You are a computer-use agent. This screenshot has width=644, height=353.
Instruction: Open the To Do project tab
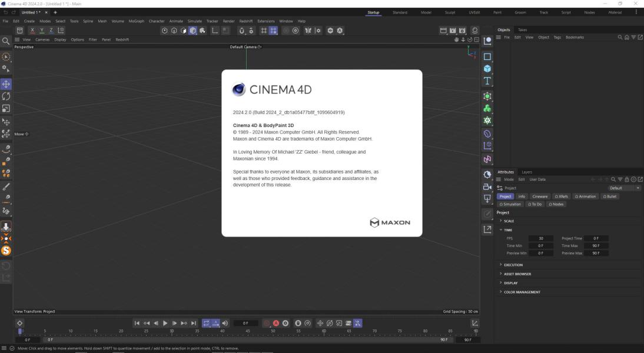[535, 204]
